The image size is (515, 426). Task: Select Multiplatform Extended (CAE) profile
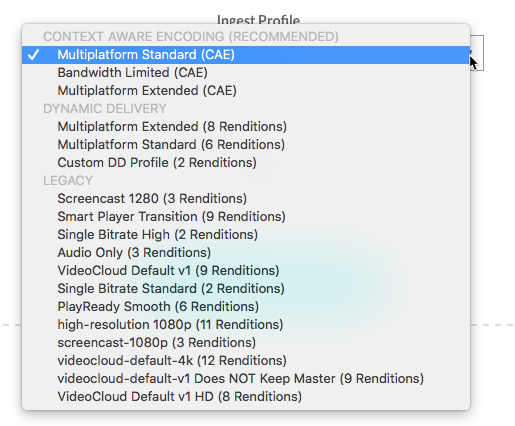246,91
